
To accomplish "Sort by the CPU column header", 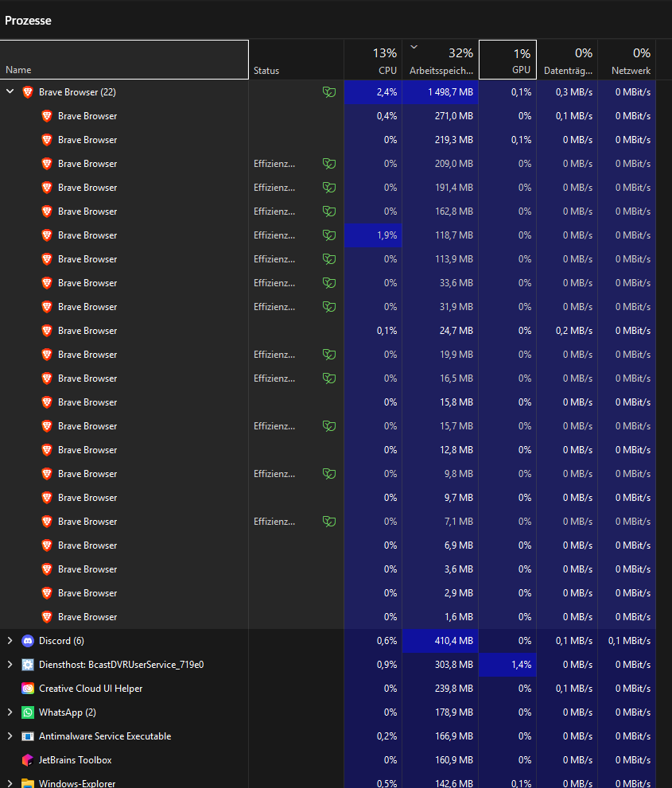I will (x=373, y=60).
